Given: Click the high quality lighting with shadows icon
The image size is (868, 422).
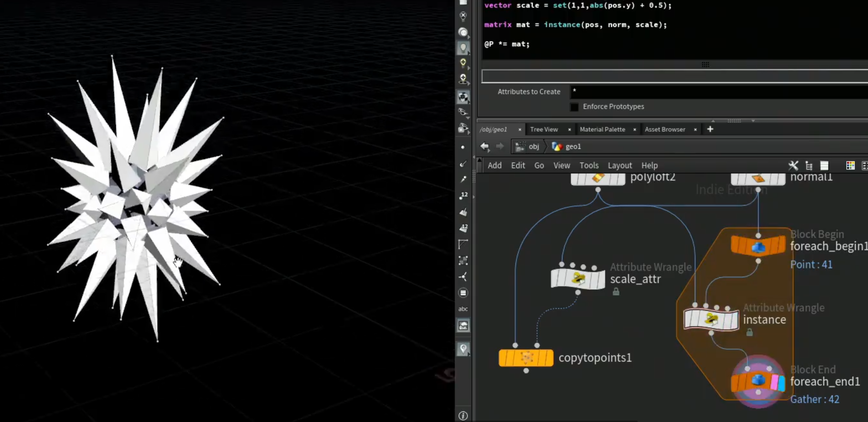Looking at the screenshot, I should [463, 79].
